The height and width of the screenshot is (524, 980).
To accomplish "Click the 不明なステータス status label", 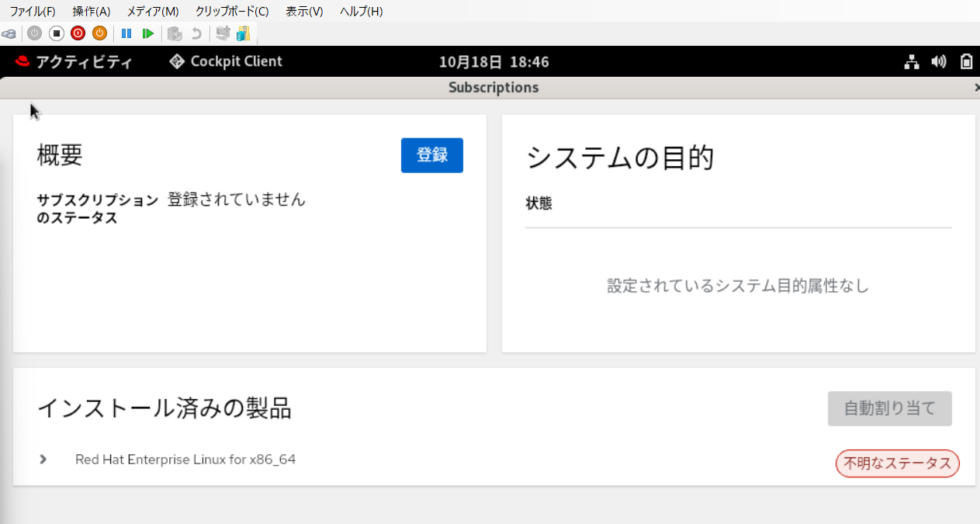I will coord(898,463).
